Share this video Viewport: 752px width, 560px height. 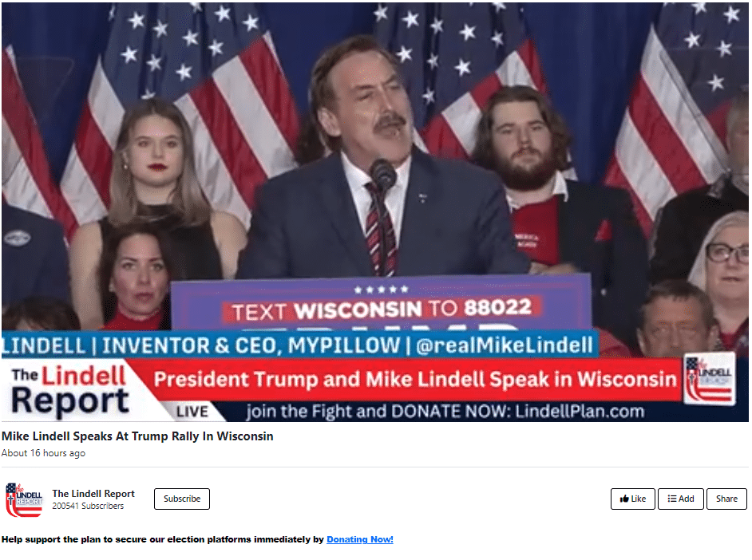pyautogui.click(x=726, y=499)
